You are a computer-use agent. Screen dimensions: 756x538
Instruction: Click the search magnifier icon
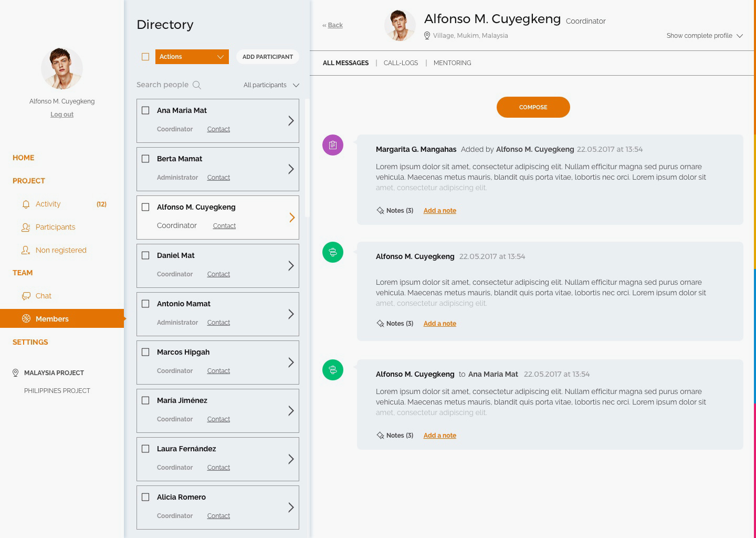point(197,85)
